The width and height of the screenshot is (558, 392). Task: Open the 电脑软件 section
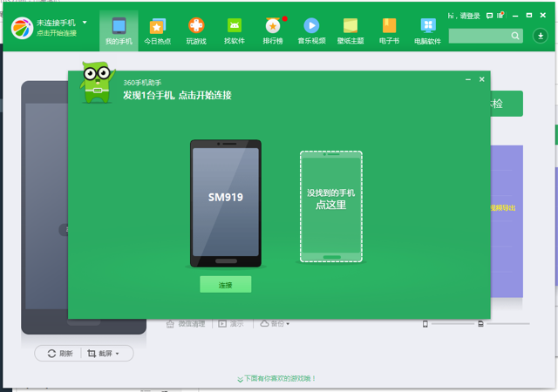[x=428, y=31]
